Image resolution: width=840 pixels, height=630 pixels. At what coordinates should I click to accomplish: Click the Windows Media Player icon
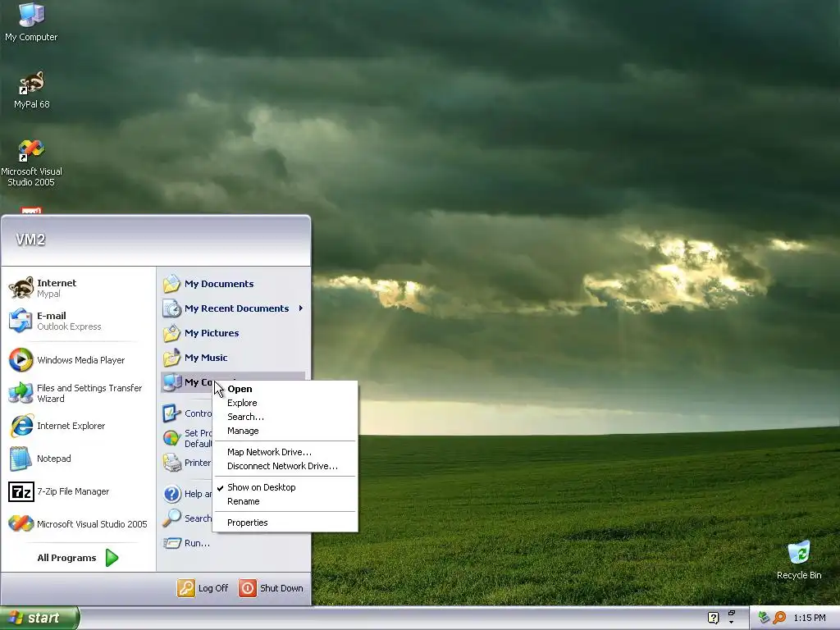pos(21,359)
